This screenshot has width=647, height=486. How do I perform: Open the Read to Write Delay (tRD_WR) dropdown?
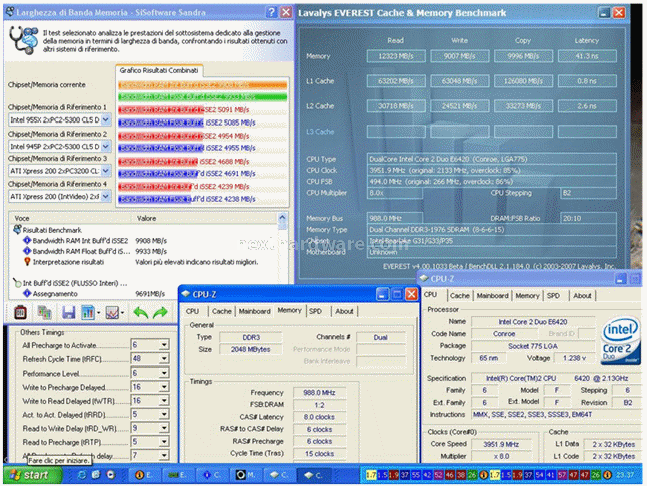click(x=164, y=429)
